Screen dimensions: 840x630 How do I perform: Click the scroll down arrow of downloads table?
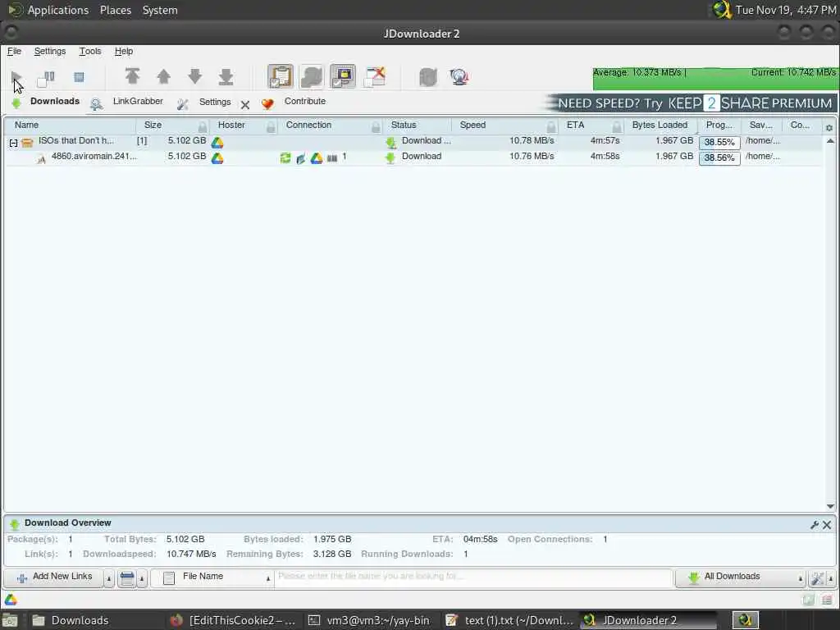830,506
